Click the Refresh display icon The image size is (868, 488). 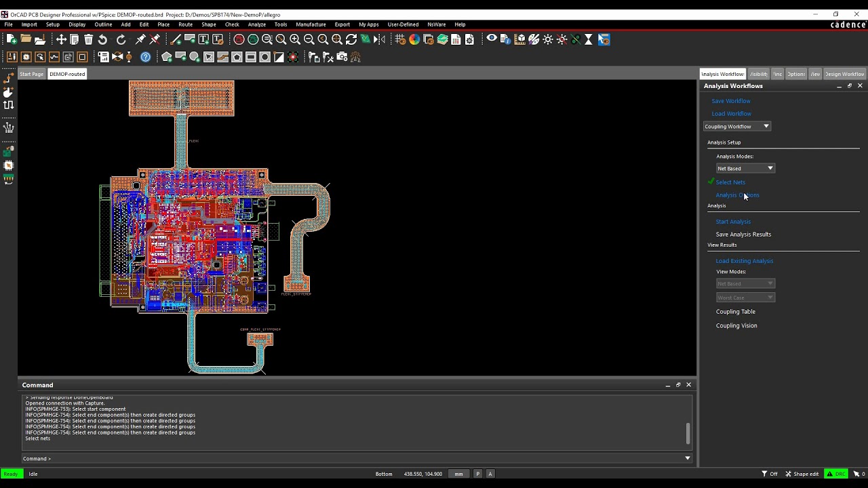tap(351, 39)
